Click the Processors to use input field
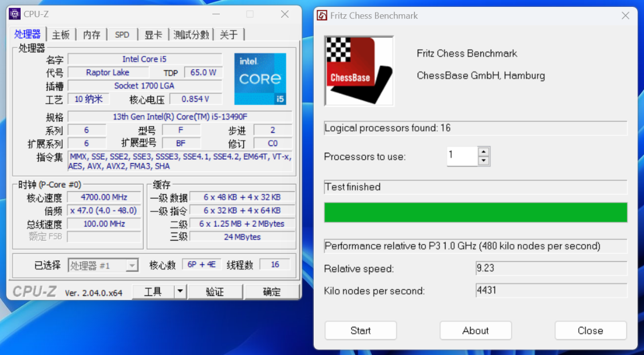Screen dimensions: 644x355 click(x=463, y=156)
